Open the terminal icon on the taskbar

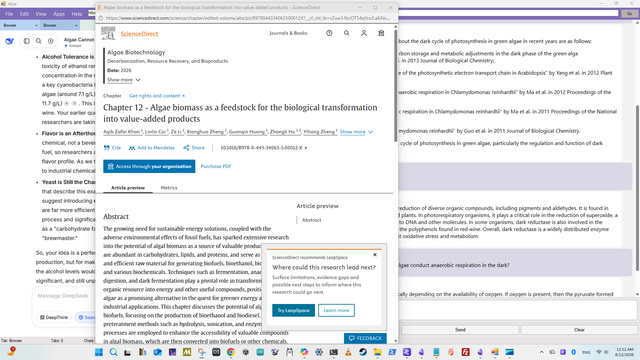(x=333, y=352)
